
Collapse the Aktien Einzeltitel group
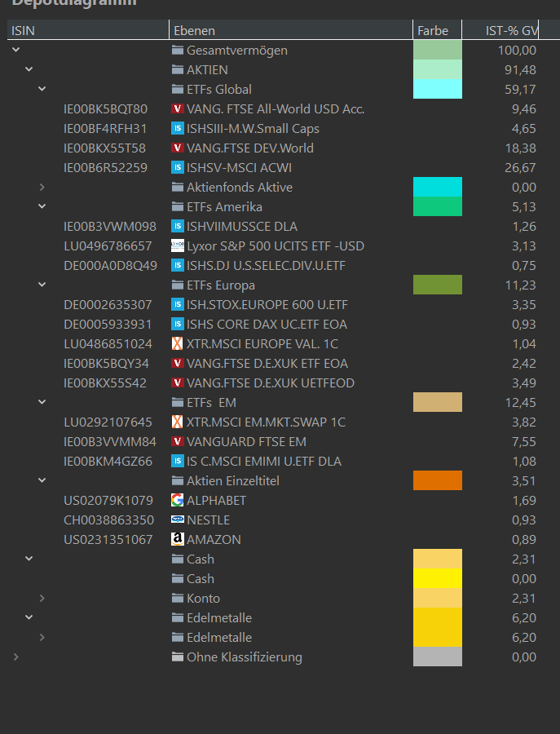[42, 480]
